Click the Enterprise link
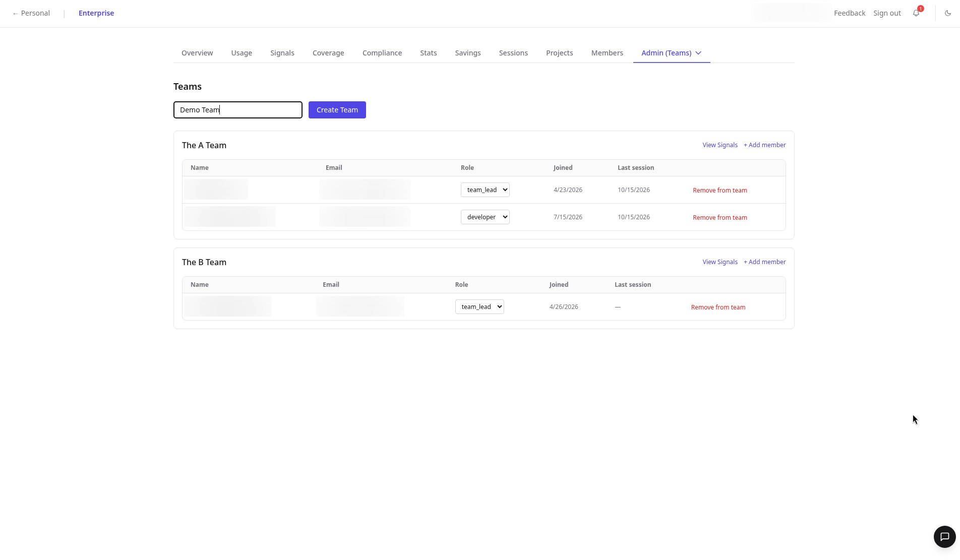The height and width of the screenshot is (560, 960). [x=96, y=13]
